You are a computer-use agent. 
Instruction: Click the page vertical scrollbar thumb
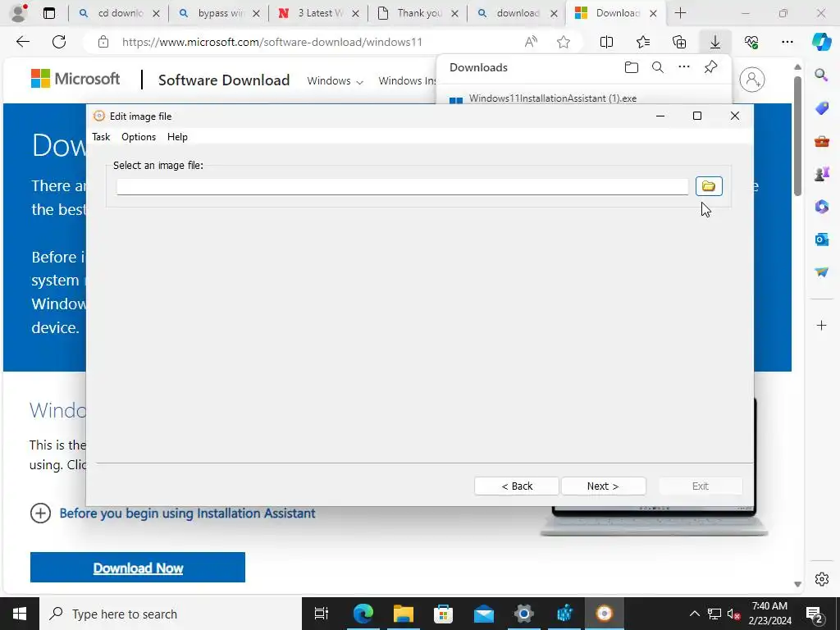pos(797,136)
